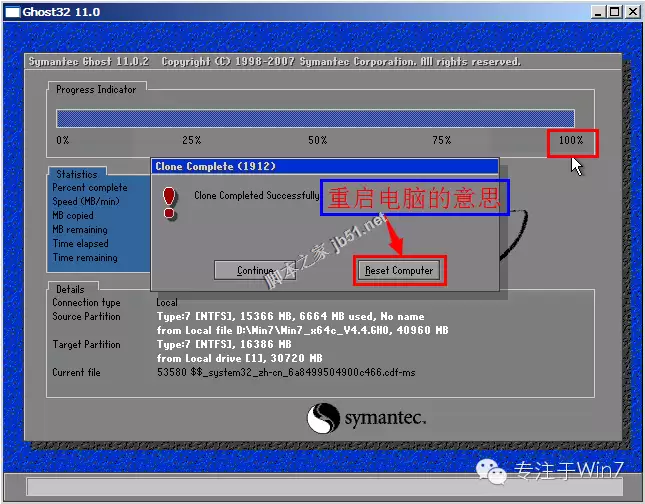
Task: Minimize the Ghost32 11.0 window
Action: pos(597,12)
